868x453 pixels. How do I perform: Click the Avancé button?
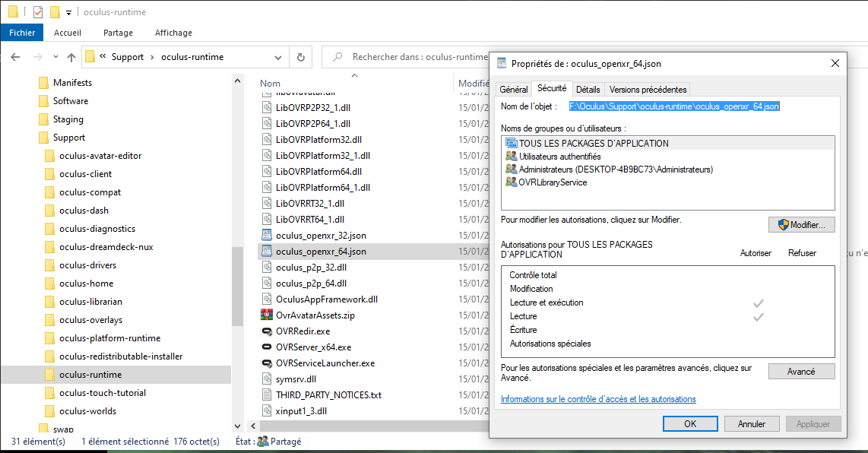[801, 372]
